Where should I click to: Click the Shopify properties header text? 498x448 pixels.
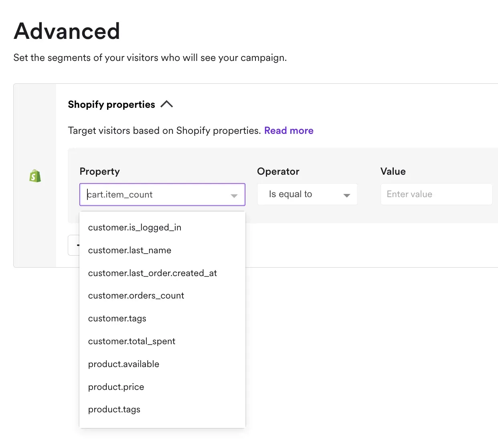[x=111, y=104]
